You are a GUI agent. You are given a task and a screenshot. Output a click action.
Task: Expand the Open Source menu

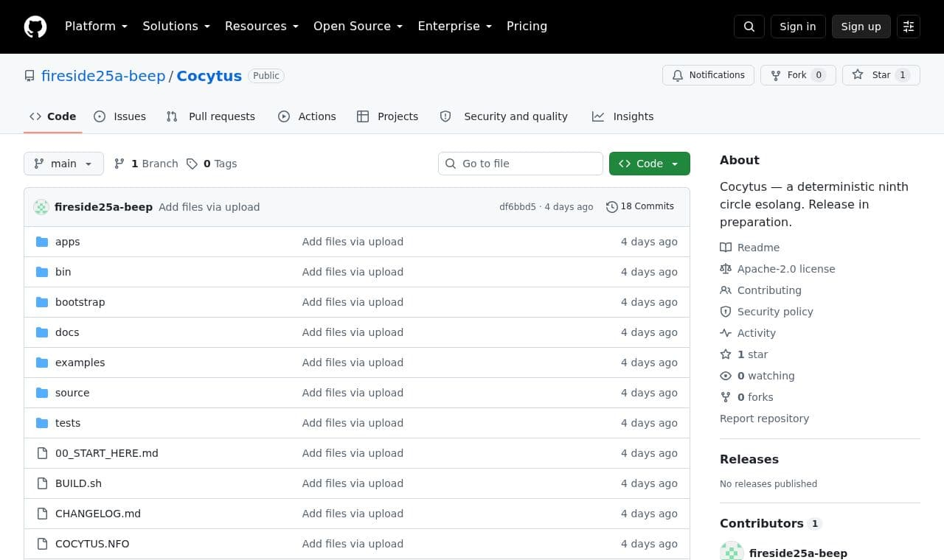pyautogui.click(x=358, y=27)
